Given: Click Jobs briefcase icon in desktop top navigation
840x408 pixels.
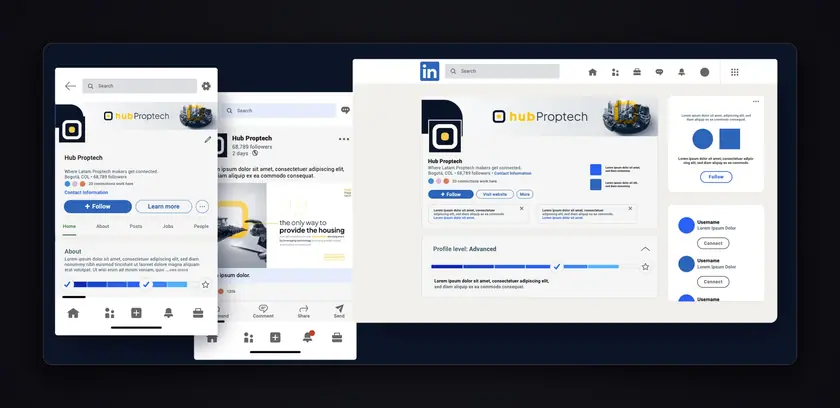Looking at the screenshot, I should pyautogui.click(x=637, y=72).
